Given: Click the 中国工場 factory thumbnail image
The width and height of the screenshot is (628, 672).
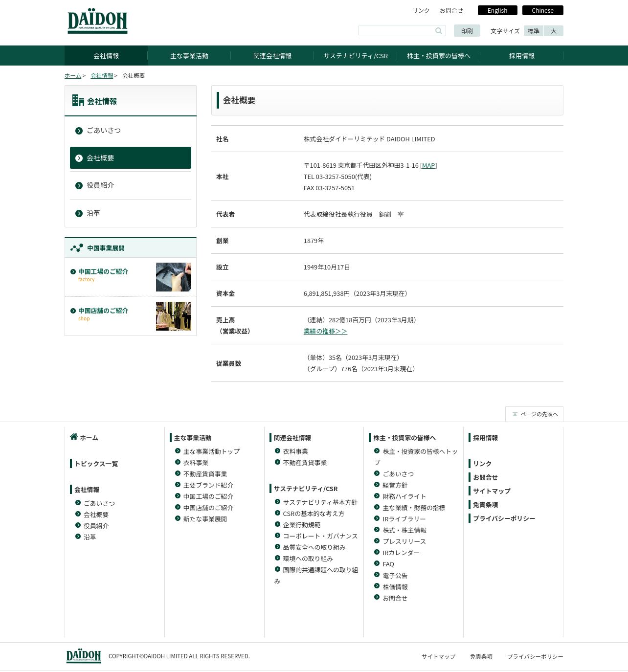Looking at the screenshot, I should click(x=174, y=277).
